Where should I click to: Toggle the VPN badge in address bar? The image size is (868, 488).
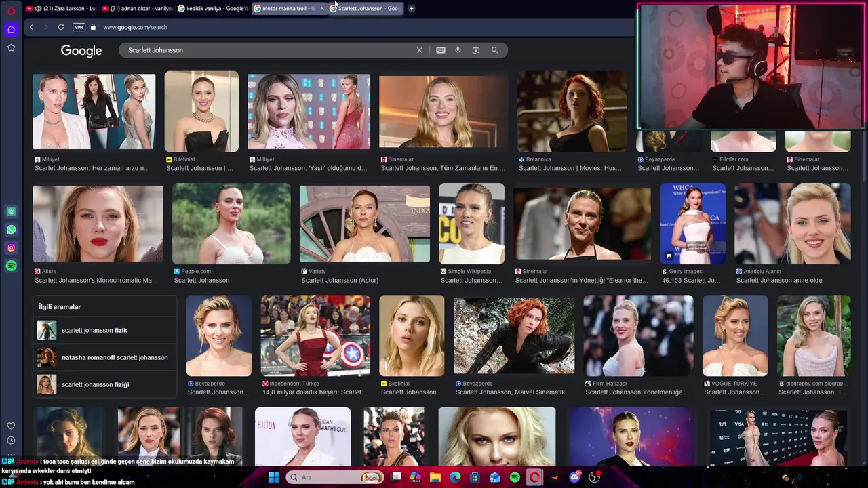click(79, 27)
